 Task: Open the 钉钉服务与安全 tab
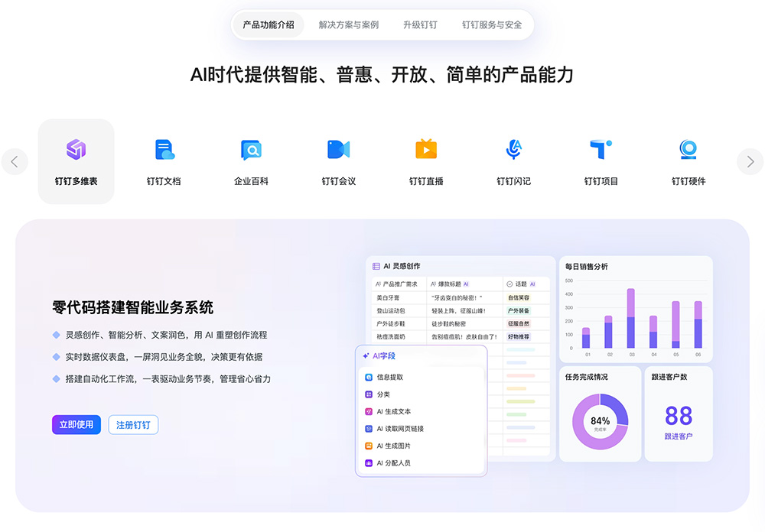[492, 25]
